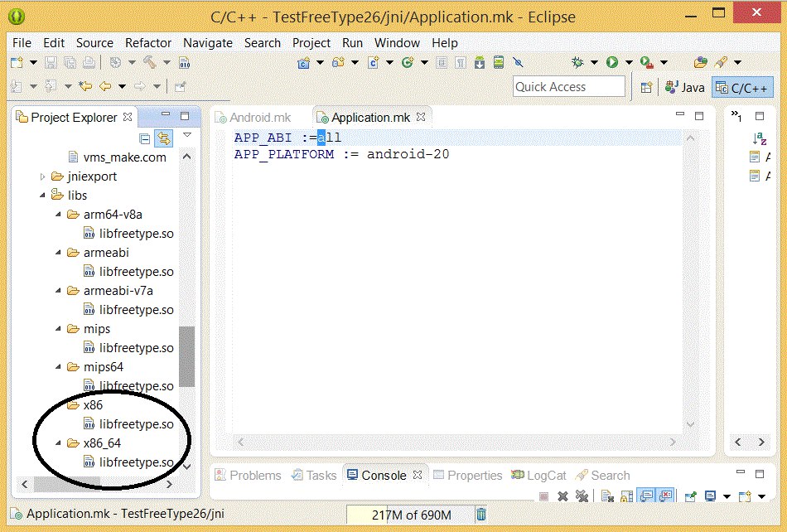Image resolution: width=787 pixels, height=532 pixels.
Task: Click the Print icon in toolbar
Action: click(89, 63)
